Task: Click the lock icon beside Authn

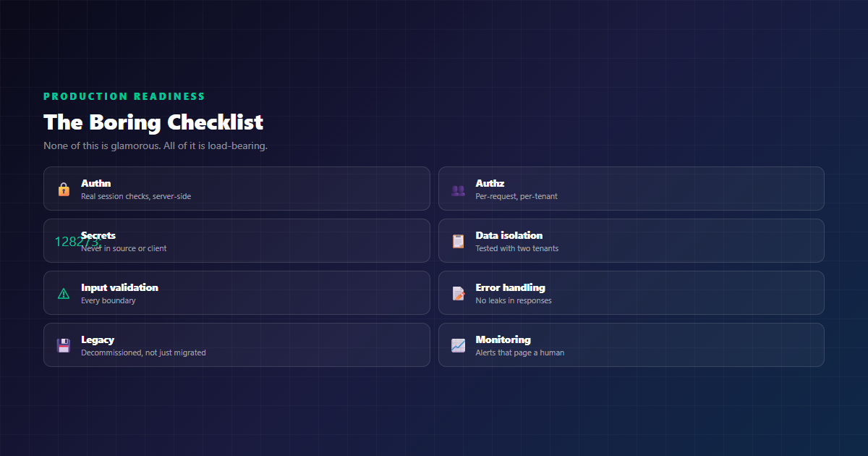Action: coord(64,190)
